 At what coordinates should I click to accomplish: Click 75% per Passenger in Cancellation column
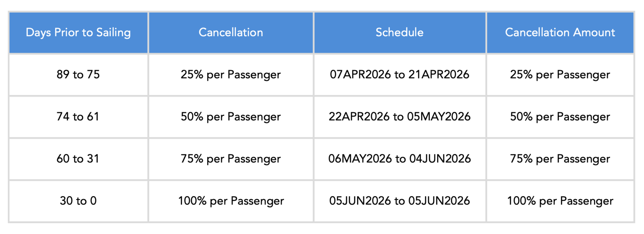pos(231,159)
